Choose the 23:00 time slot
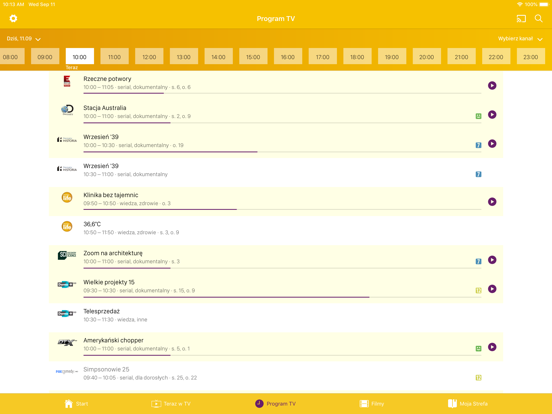This screenshot has width=552, height=414. point(531,56)
